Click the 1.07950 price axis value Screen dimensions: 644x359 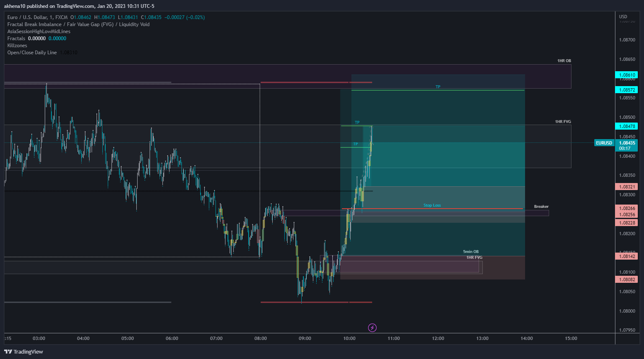click(x=627, y=330)
